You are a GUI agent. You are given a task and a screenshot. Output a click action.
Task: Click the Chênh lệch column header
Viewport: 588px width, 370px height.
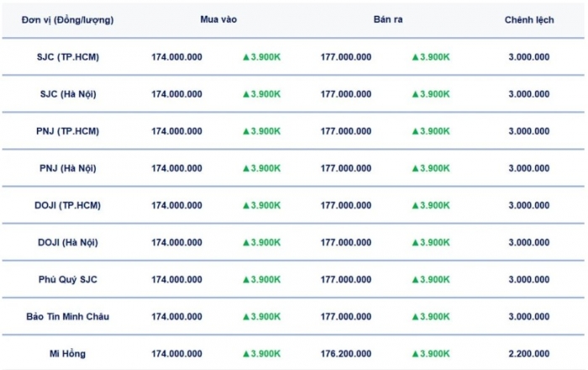[x=529, y=19]
